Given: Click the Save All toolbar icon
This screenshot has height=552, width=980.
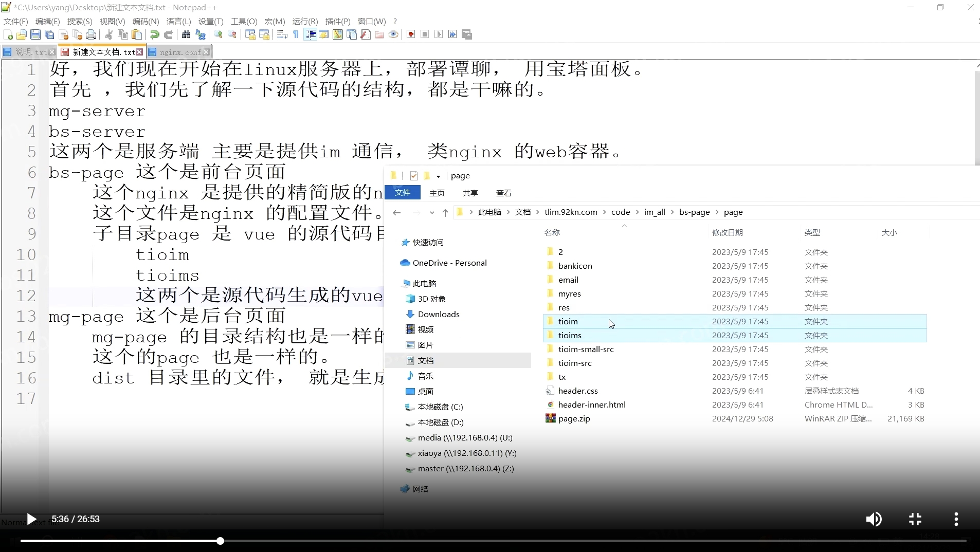Looking at the screenshot, I should click(49, 34).
